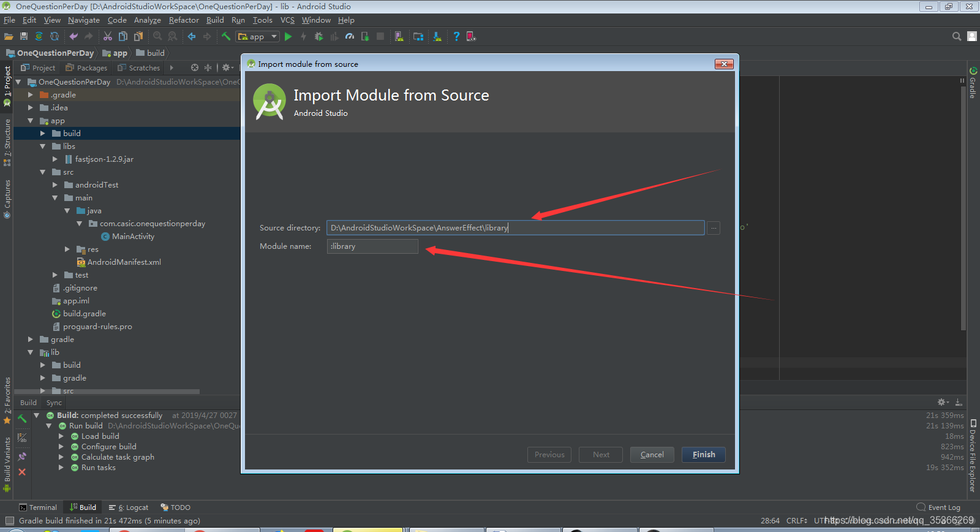The image size is (980, 532).
Task: Open the Device File Explorer side tab
Action: click(x=973, y=456)
